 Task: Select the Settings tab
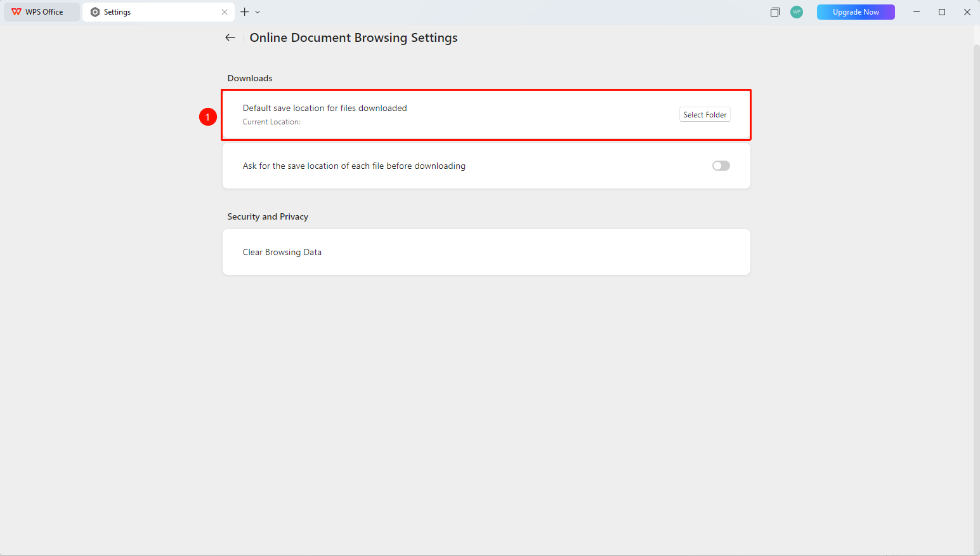[159, 12]
